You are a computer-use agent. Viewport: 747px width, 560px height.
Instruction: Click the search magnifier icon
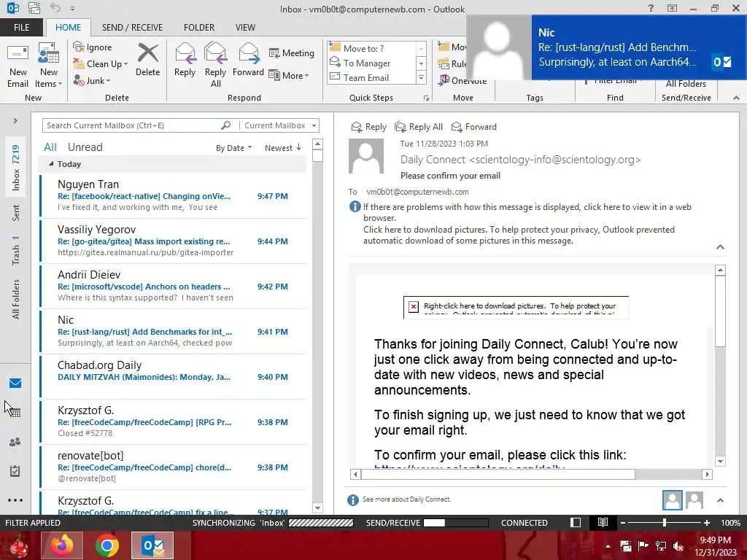(x=226, y=125)
